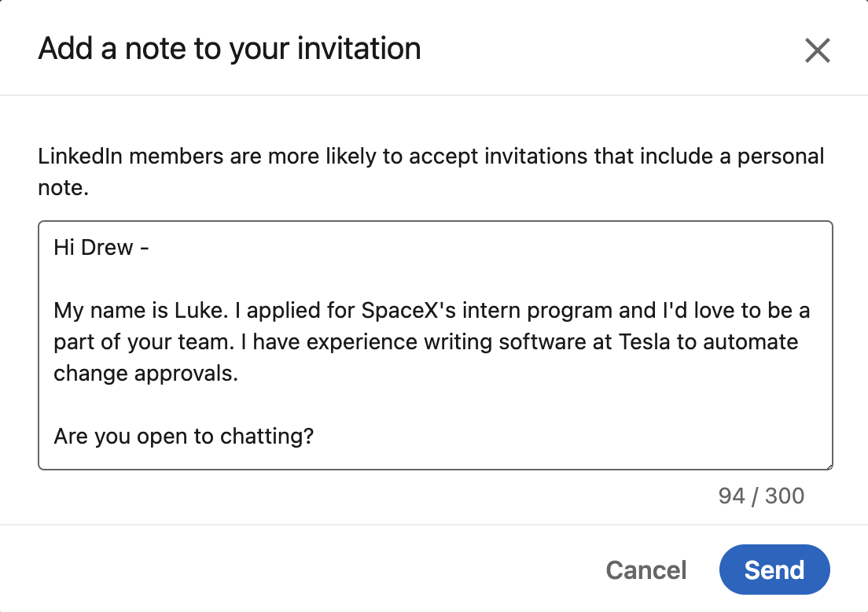
Task: Place cursor on blank line below 'Hi Drew -'
Action: (435, 279)
